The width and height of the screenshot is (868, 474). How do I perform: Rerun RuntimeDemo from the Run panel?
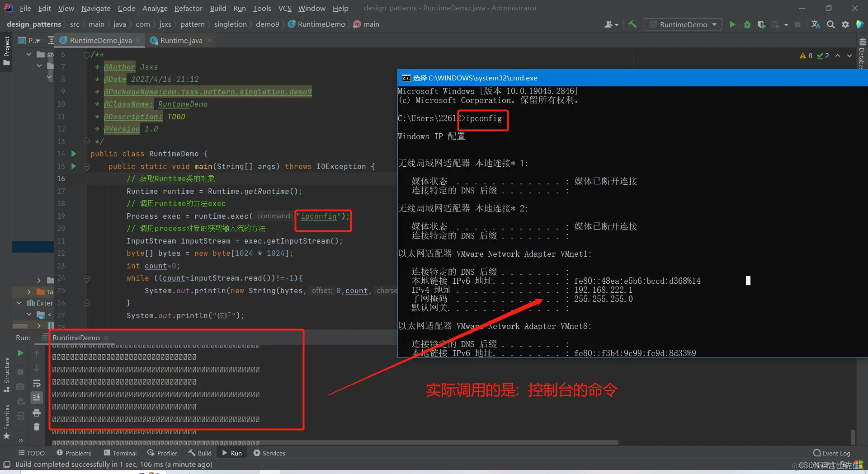tap(20, 353)
